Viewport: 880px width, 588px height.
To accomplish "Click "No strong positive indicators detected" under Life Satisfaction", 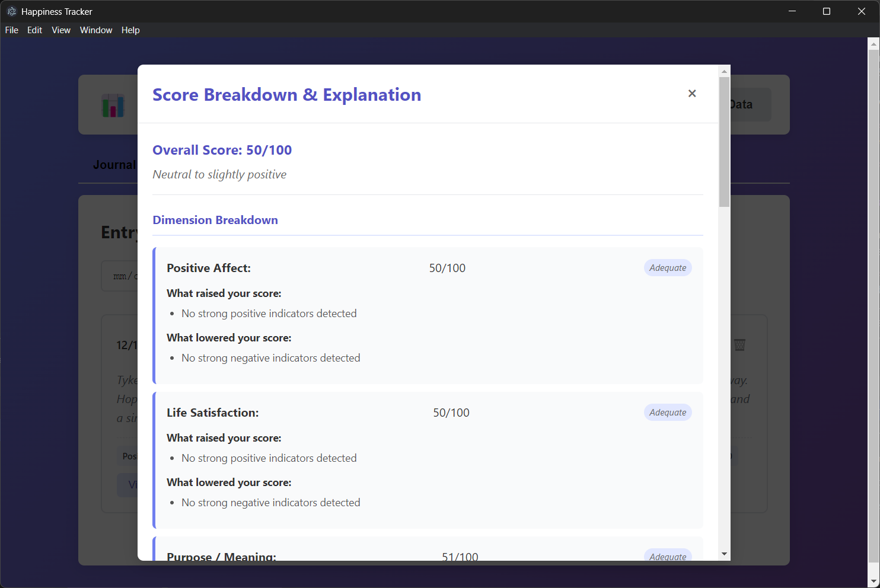I will coord(269,458).
